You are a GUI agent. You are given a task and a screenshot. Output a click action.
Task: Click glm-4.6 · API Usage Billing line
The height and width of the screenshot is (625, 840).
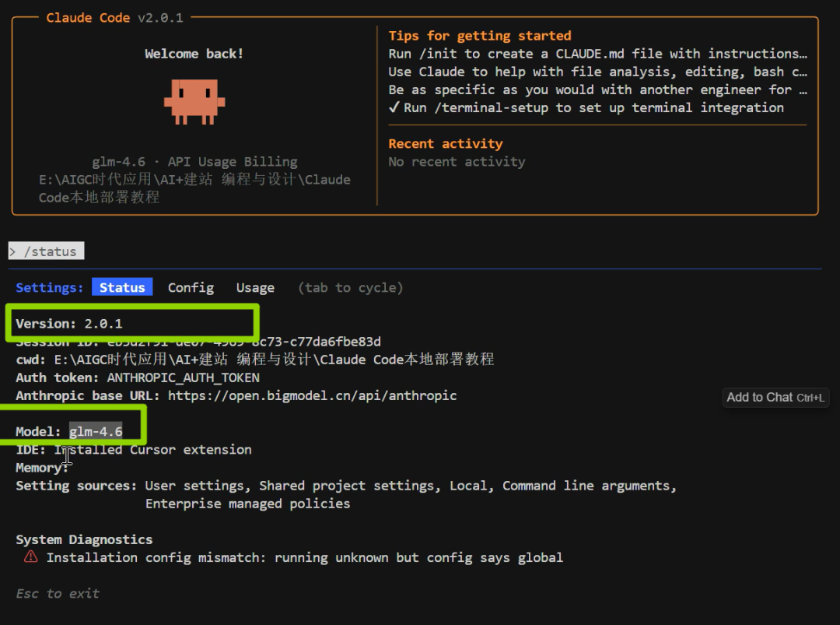click(194, 161)
